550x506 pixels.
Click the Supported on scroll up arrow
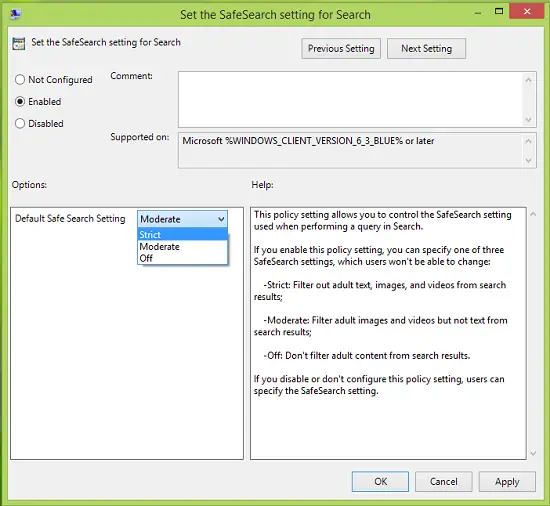click(529, 141)
